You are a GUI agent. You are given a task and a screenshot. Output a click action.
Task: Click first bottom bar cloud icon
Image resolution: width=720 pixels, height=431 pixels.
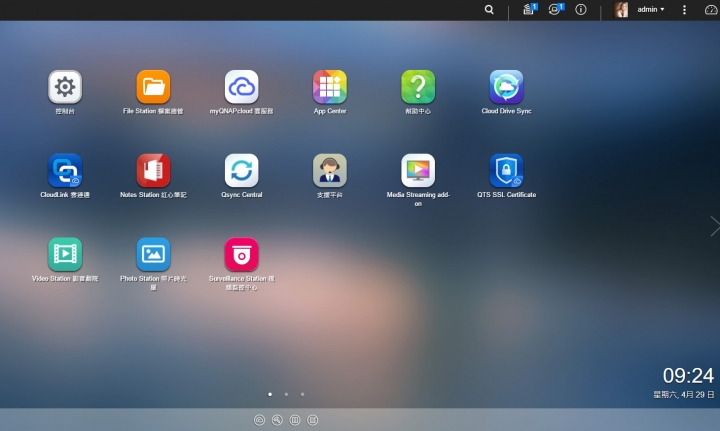tap(259, 420)
